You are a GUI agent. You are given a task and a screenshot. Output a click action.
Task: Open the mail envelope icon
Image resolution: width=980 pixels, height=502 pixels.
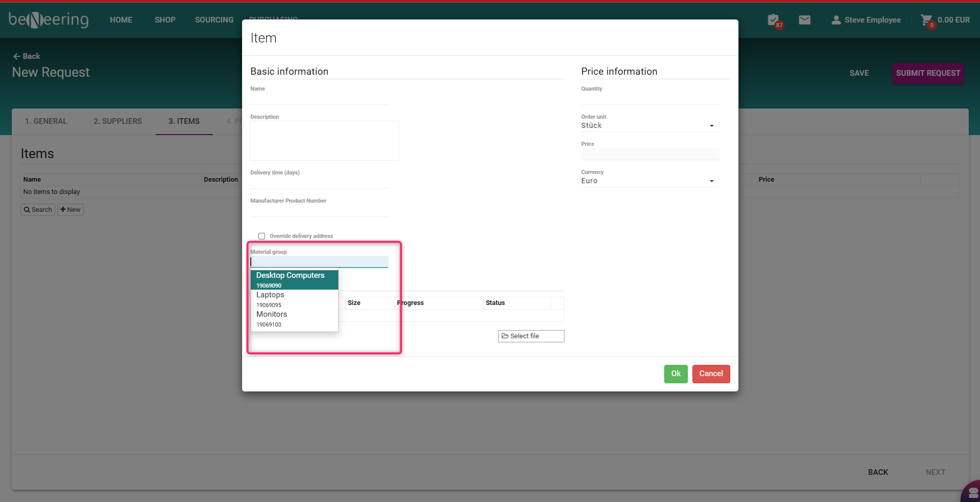(804, 20)
